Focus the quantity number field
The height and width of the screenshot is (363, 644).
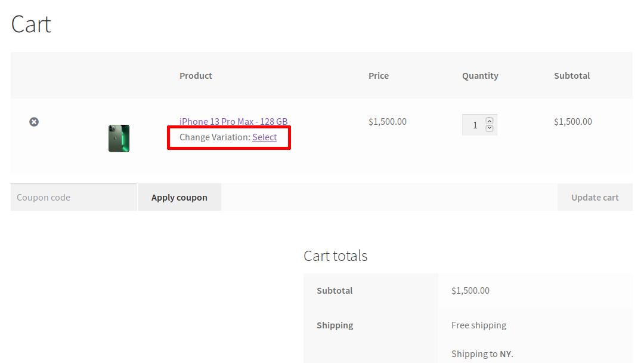pyautogui.click(x=475, y=125)
